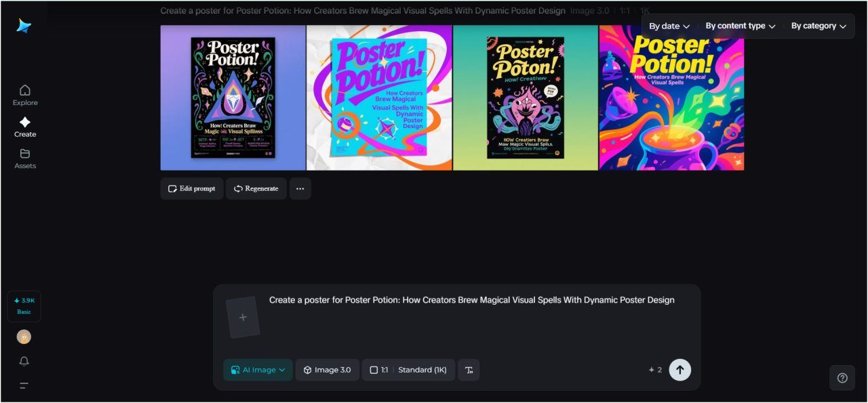Viewport: 868px width, 403px height.
Task: Open the Image 3.0 model selector
Action: (x=328, y=370)
